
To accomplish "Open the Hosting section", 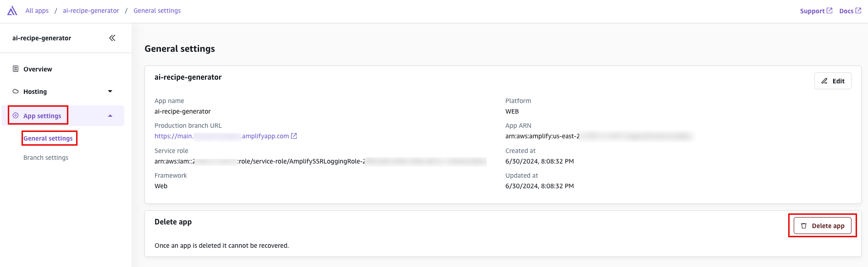I will click(x=35, y=92).
